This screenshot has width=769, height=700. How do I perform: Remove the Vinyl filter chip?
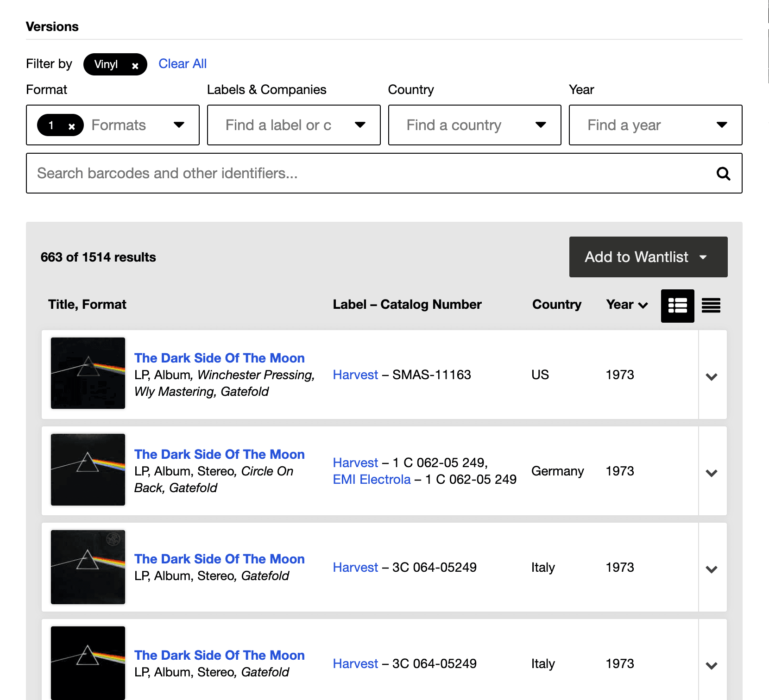(135, 66)
